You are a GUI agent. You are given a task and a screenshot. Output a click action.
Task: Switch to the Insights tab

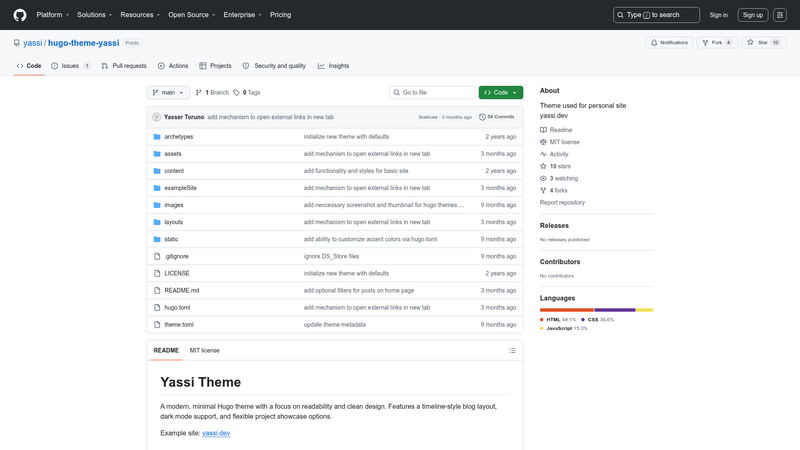[x=333, y=66]
